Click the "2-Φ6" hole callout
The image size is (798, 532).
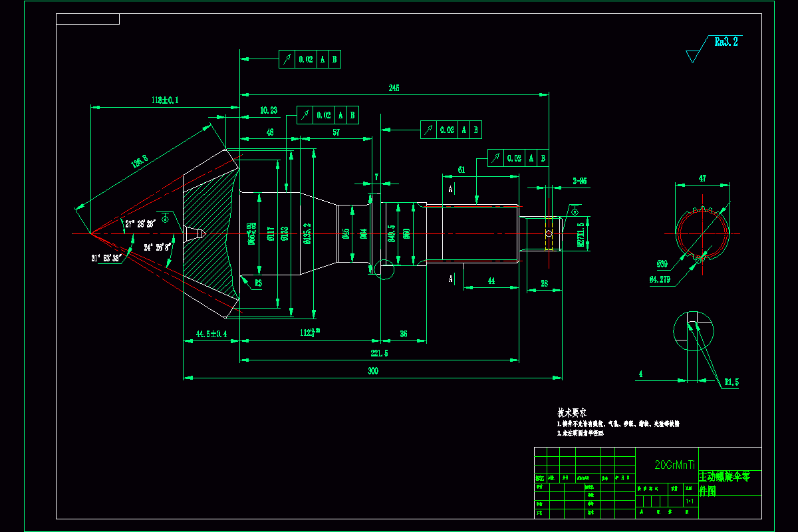(579, 181)
